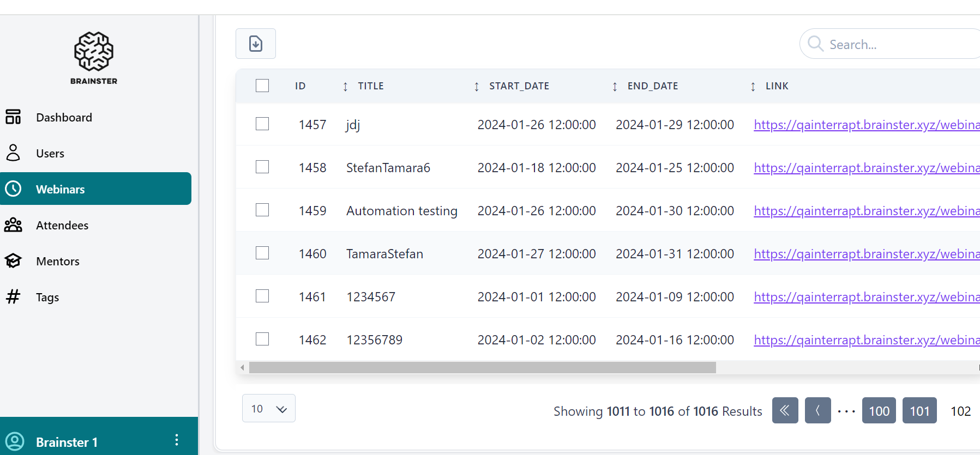Navigate to Mentors in sidebar
The image size is (980, 455).
[x=58, y=262]
